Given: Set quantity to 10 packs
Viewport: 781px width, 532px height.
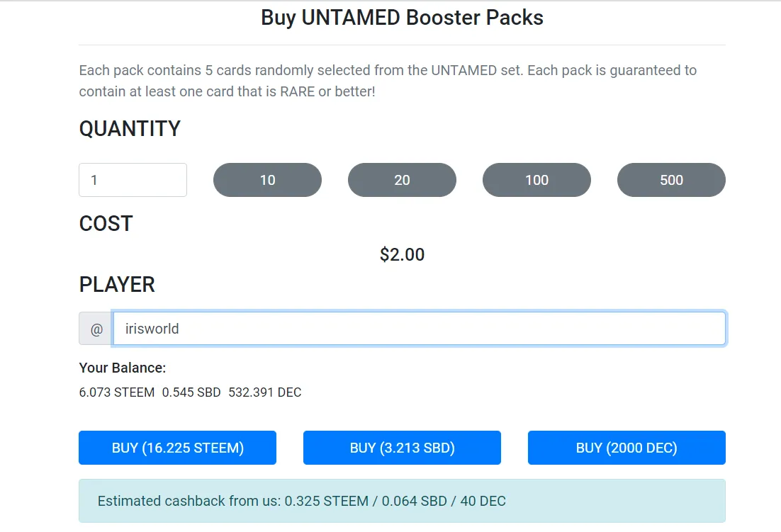Looking at the screenshot, I should pyautogui.click(x=267, y=180).
